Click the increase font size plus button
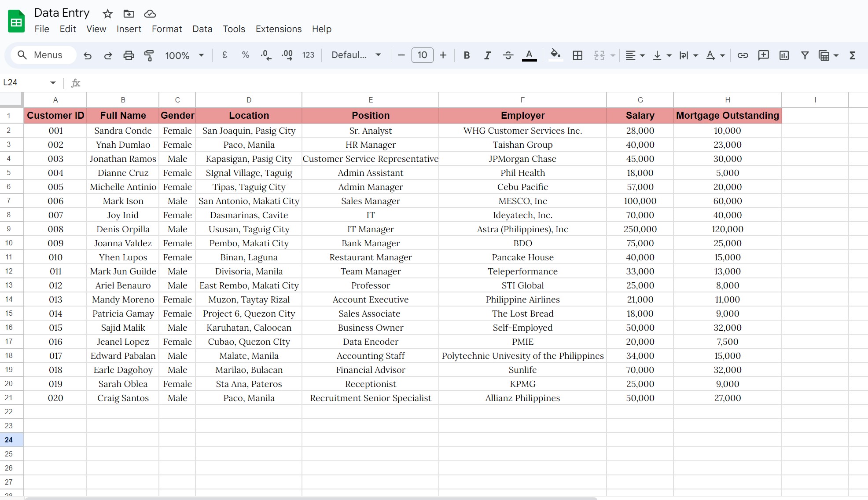The width and height of the screenshot is (868, 500). (x=443, y=55)
